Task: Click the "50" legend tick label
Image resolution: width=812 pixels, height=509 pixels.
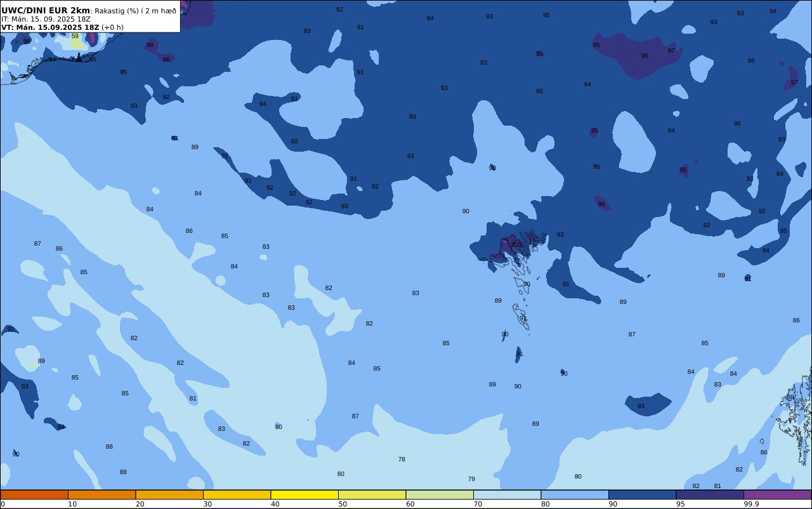Action: [x=343, y=504]
